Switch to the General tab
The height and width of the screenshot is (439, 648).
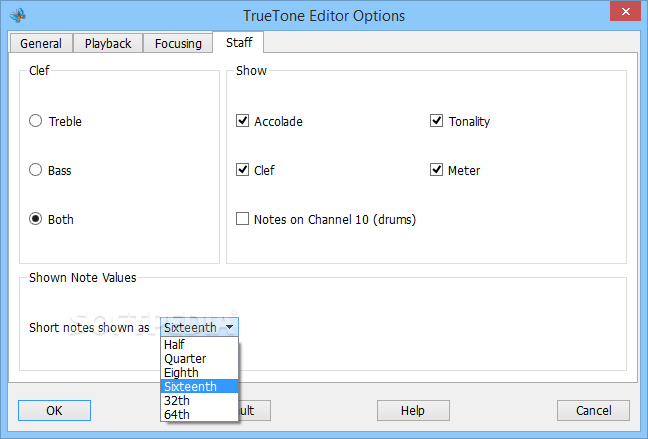41,43
